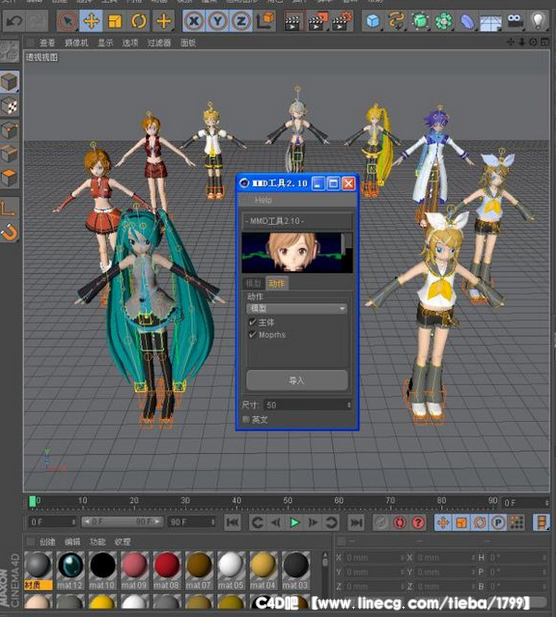Switch to Polygons mode orange cube
The width and height of the screenshot is (556, 620).
tap(9, 177)
